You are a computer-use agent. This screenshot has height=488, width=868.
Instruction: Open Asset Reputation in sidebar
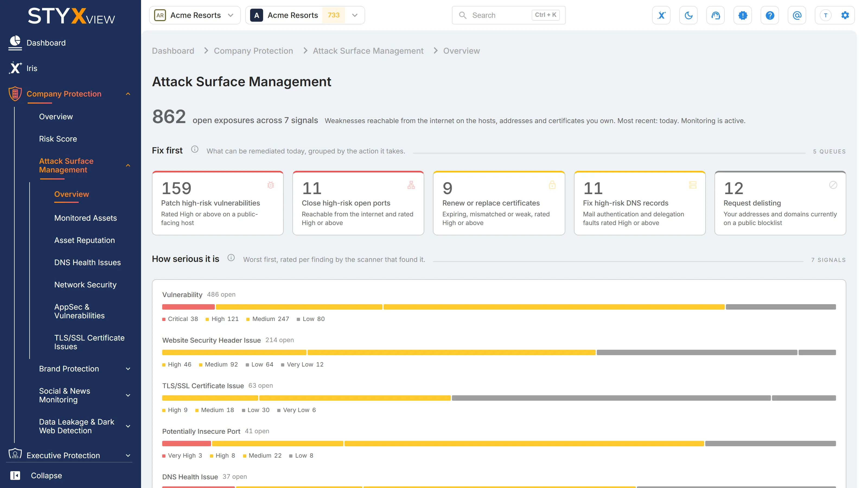point(85,240)
